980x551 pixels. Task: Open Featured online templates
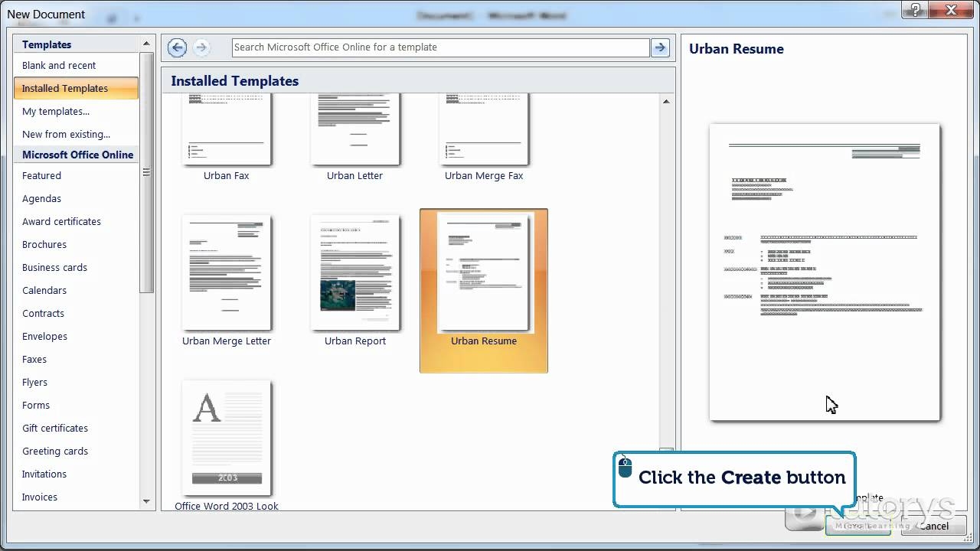pos(76,175)
